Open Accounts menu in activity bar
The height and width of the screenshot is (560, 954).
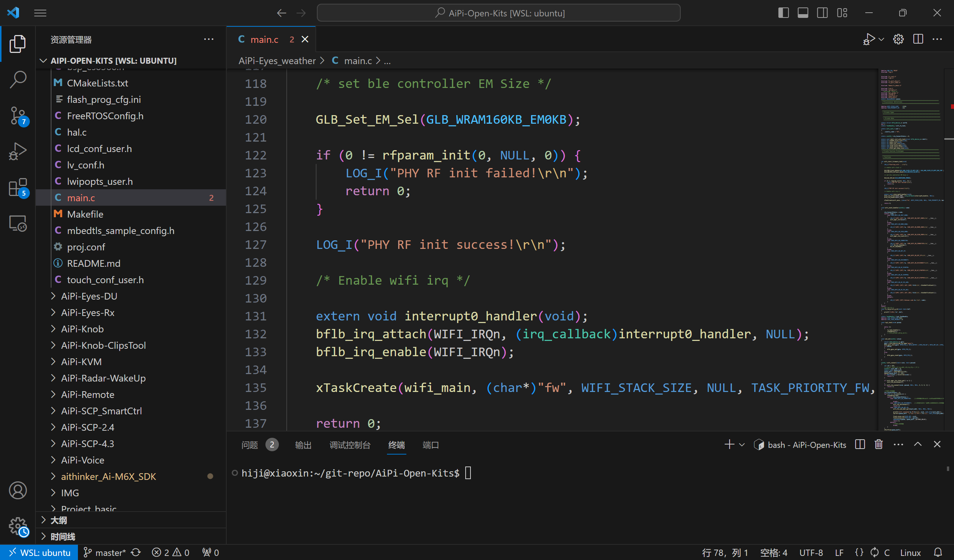18,490
